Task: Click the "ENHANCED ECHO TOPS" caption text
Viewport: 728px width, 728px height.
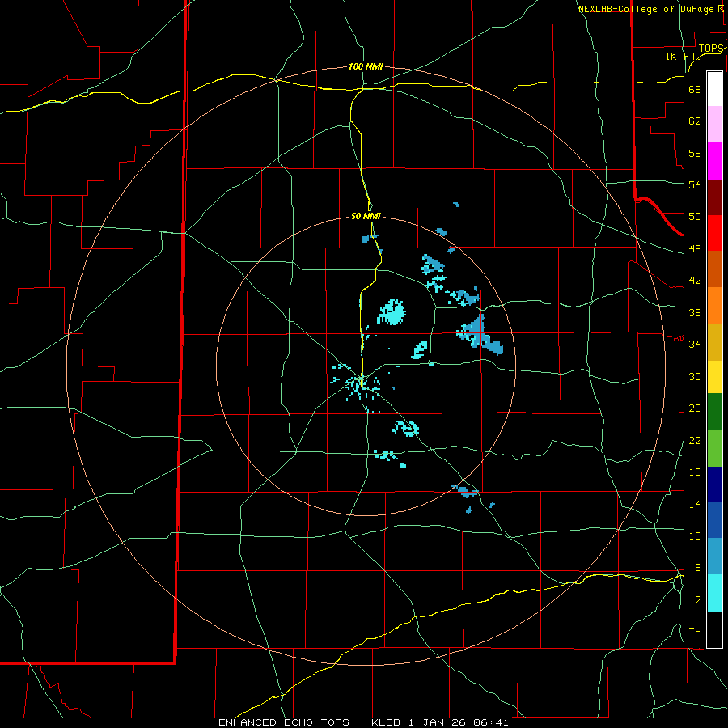Action: point(284,722)
